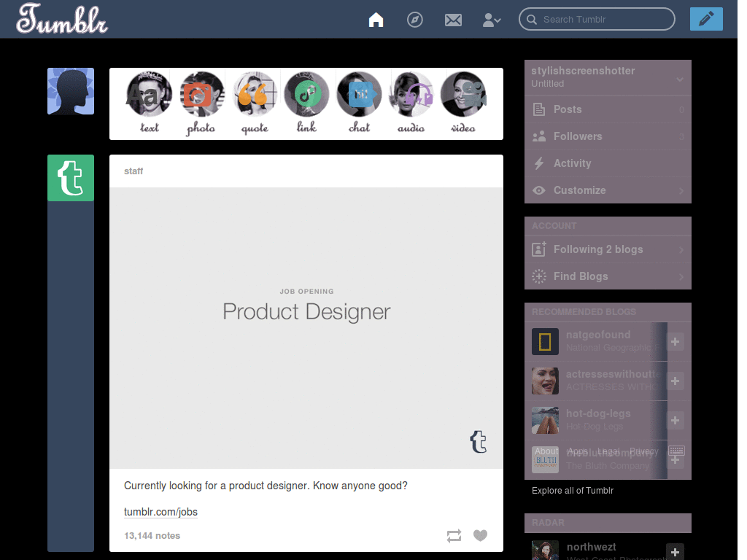Expand the stylishscreenshotter blog chevron

click(680, 79)
